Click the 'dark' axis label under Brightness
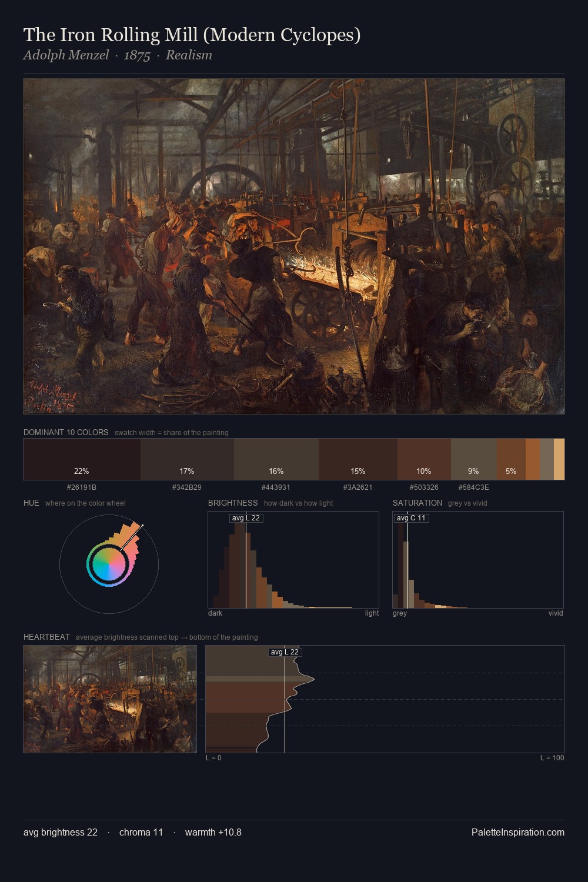 click(x=215, y=613)
